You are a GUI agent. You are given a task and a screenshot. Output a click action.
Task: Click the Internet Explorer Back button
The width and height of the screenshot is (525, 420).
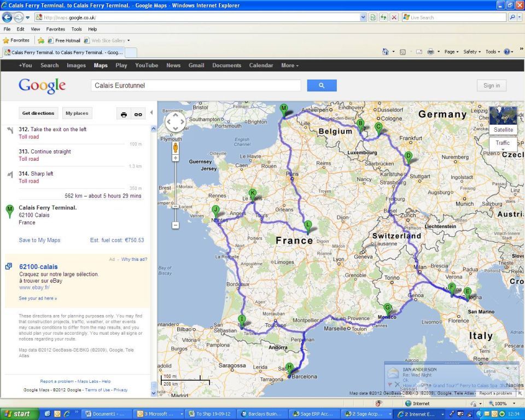pyautogui.click(x=7, y=17)
